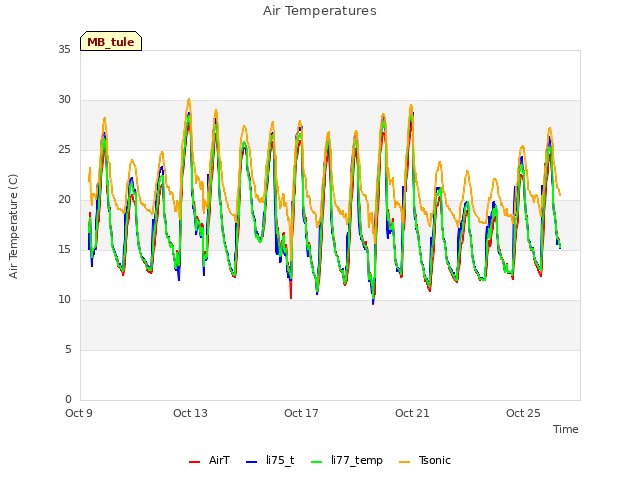This screenshot has height=480, width=640.
Task: Click the 10 y-axis value
Action: (x=64, y=299)
